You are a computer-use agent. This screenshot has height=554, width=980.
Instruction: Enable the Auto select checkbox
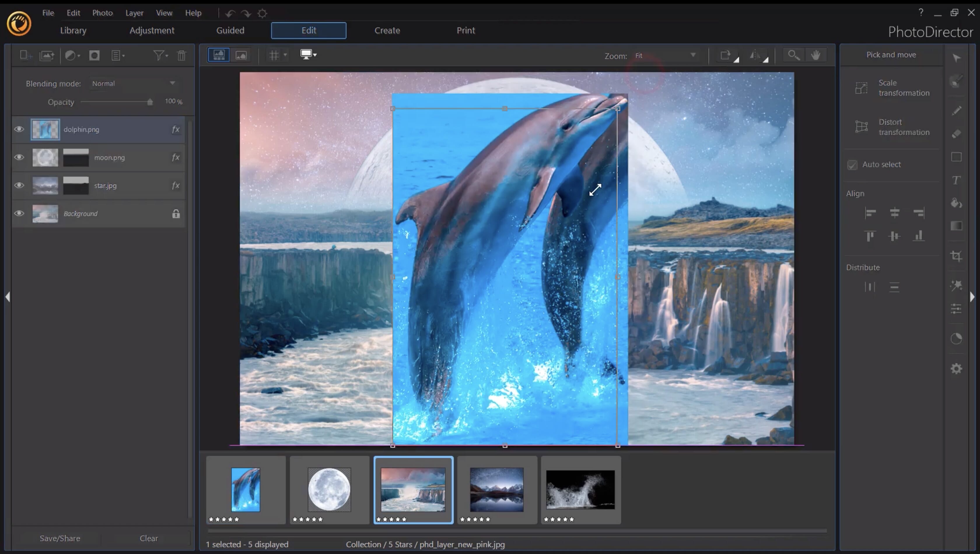click(851, 164)
